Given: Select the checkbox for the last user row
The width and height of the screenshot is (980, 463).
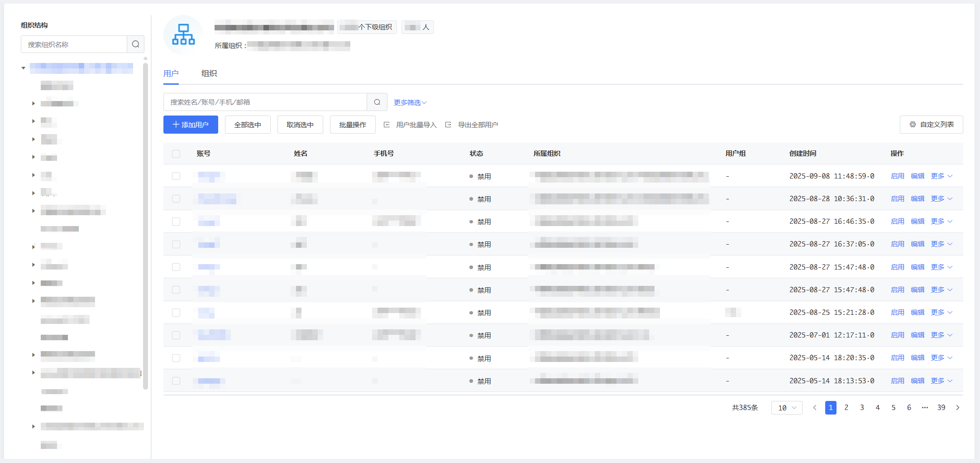Looking at the screenshot, I should pos(176,381).
